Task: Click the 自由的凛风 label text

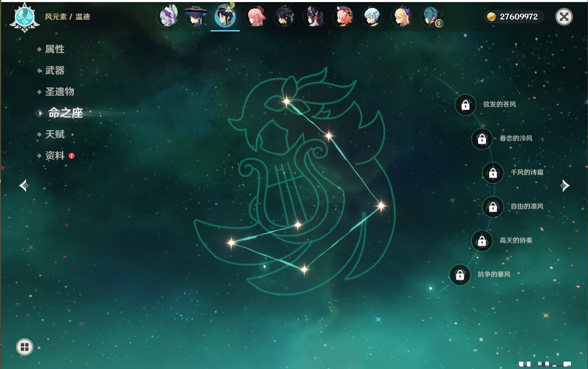Action: (527, 206)
